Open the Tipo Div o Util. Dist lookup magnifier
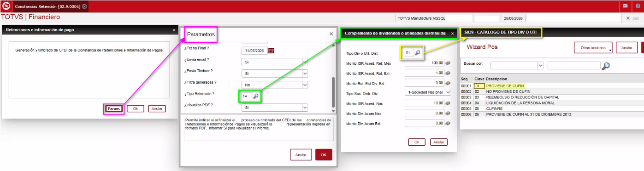644x171 pixels. point(417,53)
